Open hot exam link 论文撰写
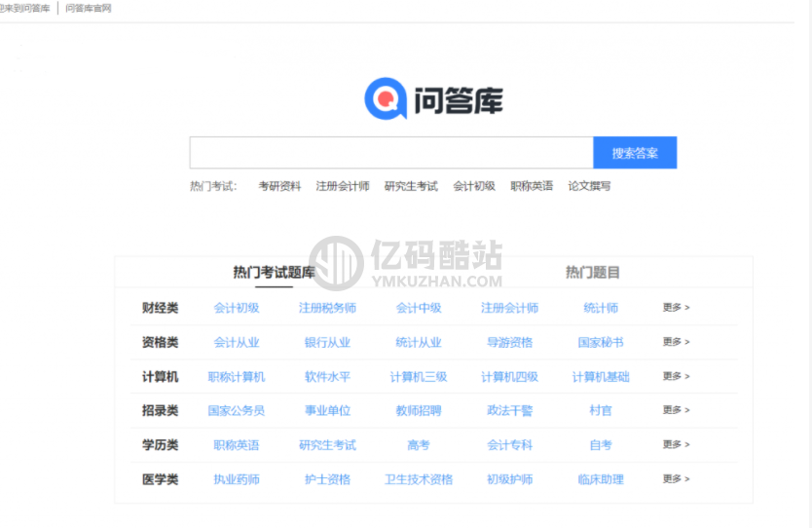 pos(589,186)
